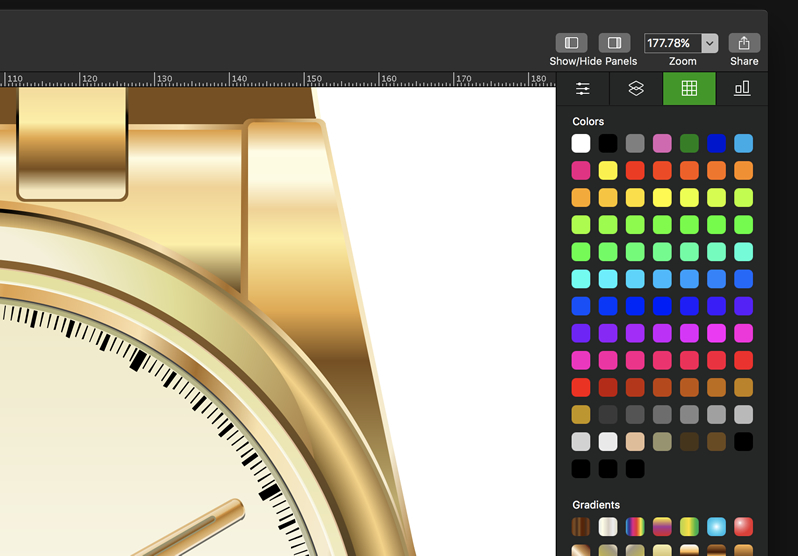Open the Appearance sliders panel tab
Viewport: 798px width, 556px height.
click(x=583, y=89)
